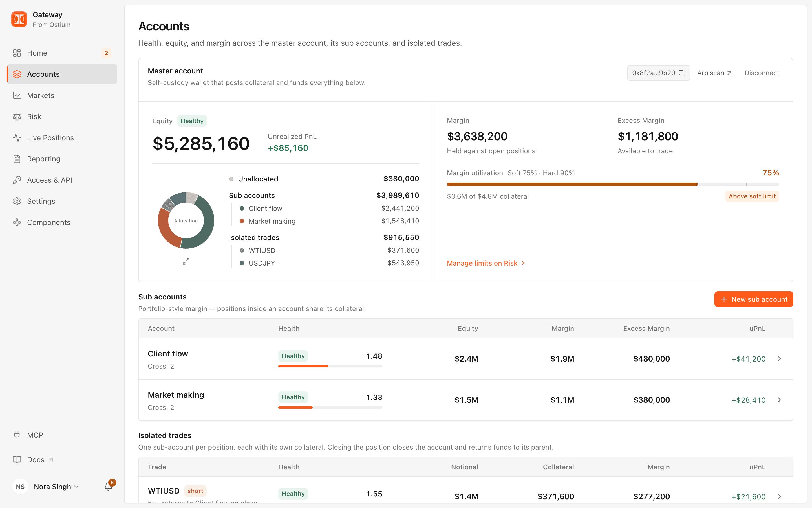This screenshot has height=508, width=812.
Task: Follow Manage limits on Risk link
Action: click(486, 263)
